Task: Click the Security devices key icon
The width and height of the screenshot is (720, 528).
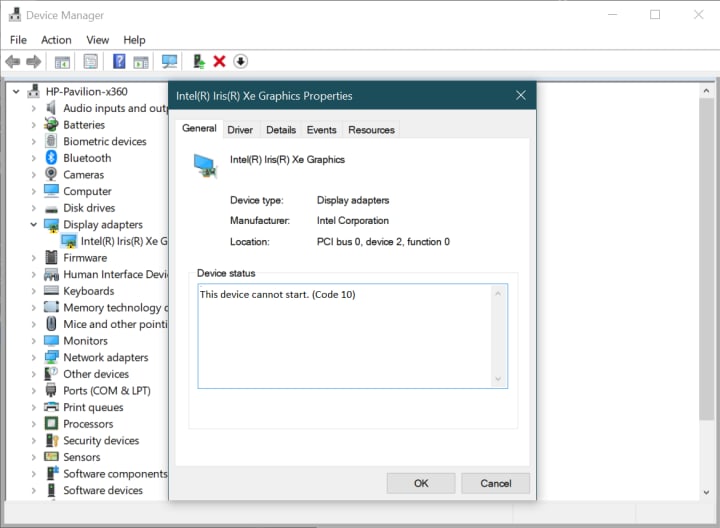Action: pos(51,440)
